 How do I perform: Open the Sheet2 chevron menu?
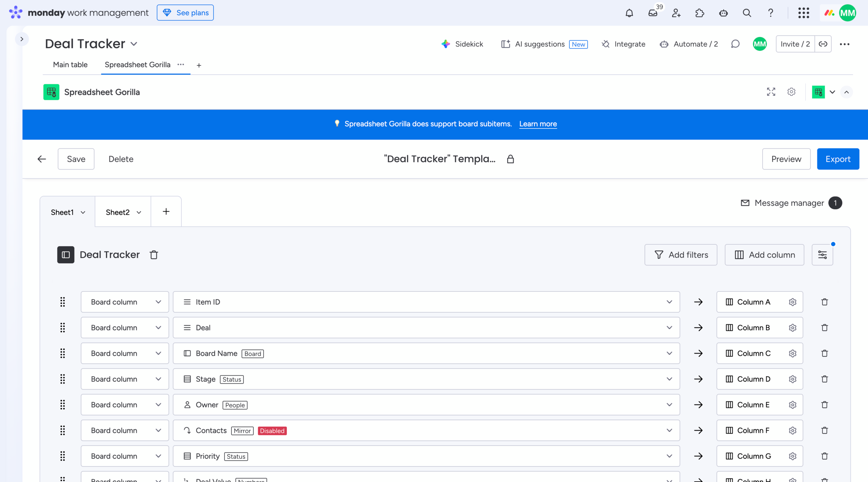point(139,212)
